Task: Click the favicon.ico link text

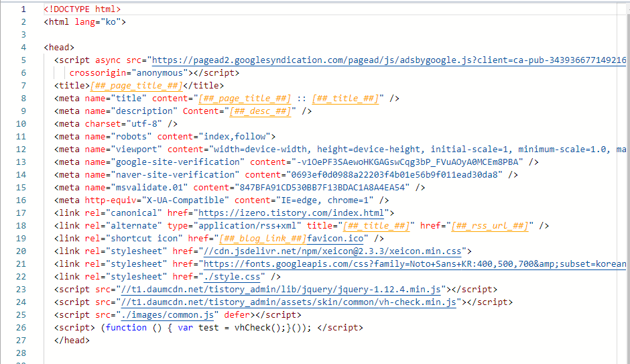Action: (336, 238)
